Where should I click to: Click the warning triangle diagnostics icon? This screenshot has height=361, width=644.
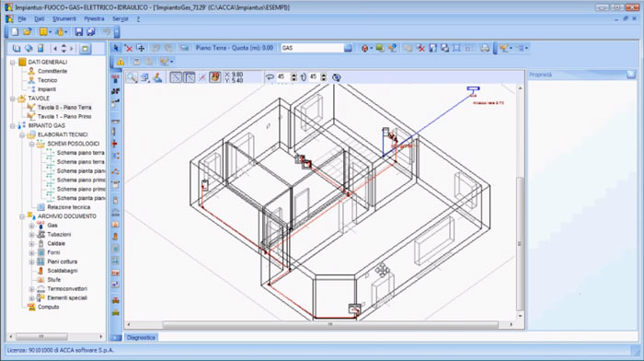pos(121,62)
